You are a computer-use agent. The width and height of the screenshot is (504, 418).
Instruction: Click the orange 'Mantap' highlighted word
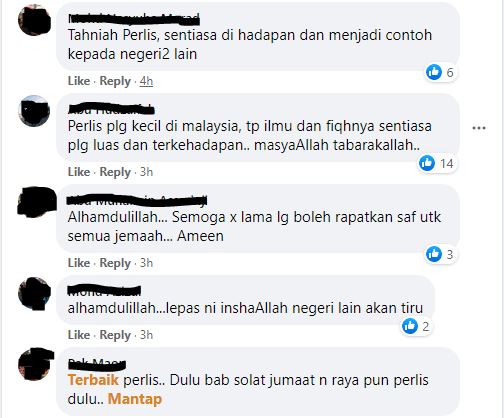tap(135, 399)
